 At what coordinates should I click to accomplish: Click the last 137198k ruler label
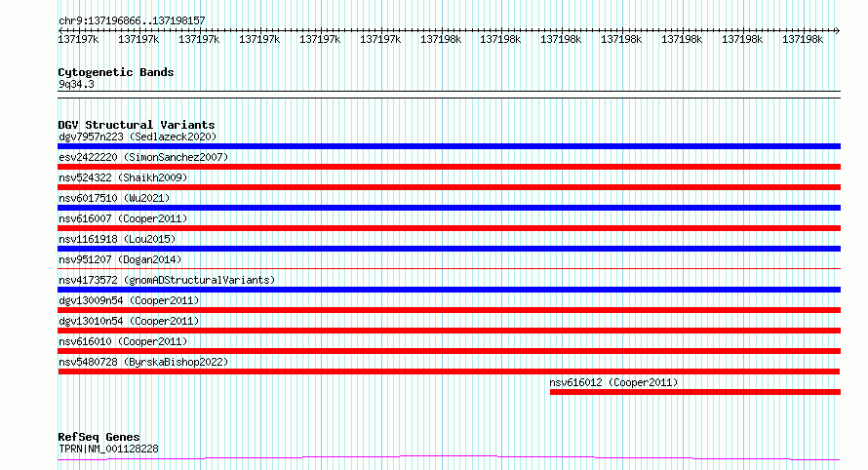[x=803, y=40]
